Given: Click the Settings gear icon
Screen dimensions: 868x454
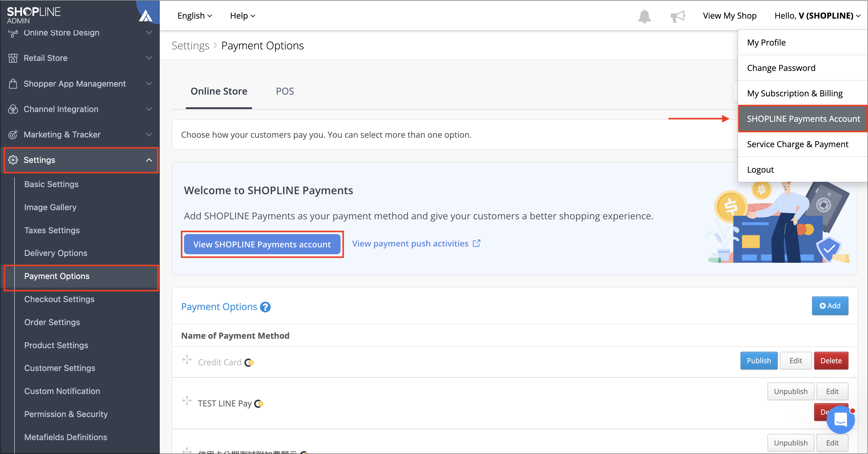Looking at the screenshot, I should [13, 160].
